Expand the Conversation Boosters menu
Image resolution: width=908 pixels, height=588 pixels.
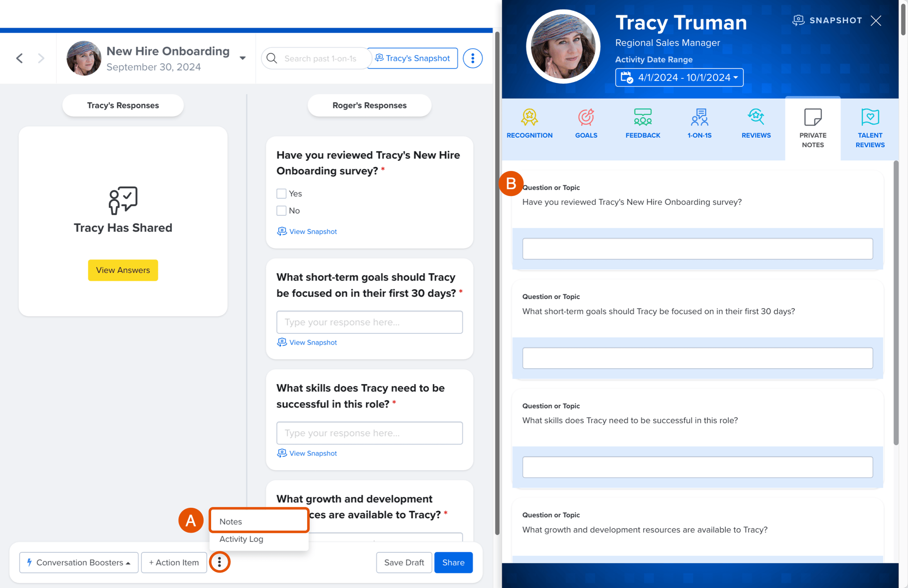click(79, 562)
